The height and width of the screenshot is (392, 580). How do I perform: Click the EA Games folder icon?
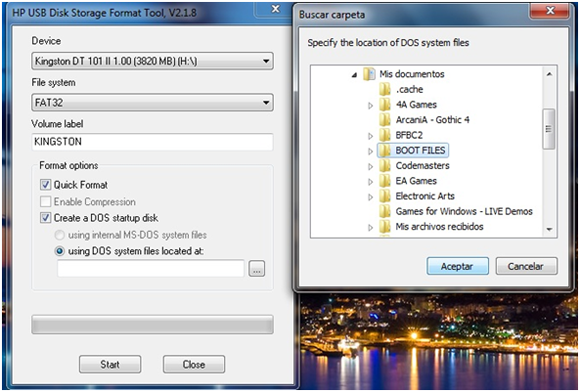pos(385,181)
